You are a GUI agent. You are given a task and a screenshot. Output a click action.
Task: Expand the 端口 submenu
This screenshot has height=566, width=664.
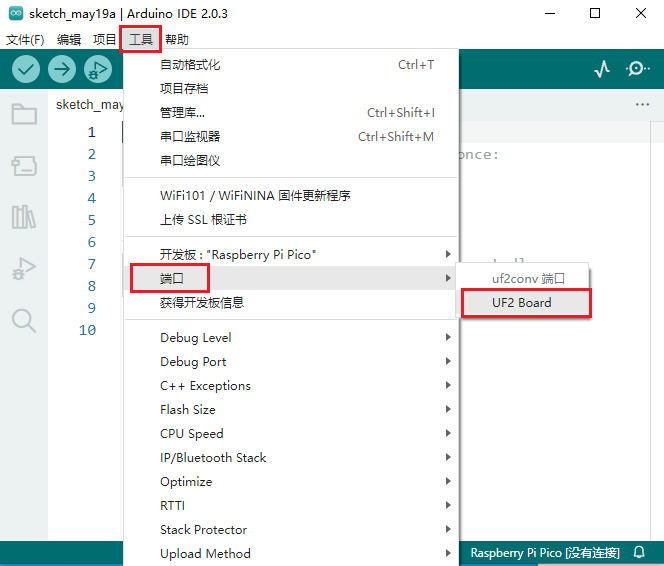[x=291, y=278]
